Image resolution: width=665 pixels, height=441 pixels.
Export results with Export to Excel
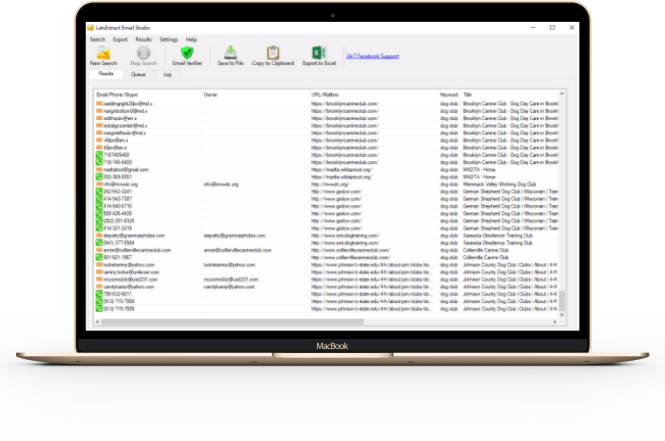point(319,56)
